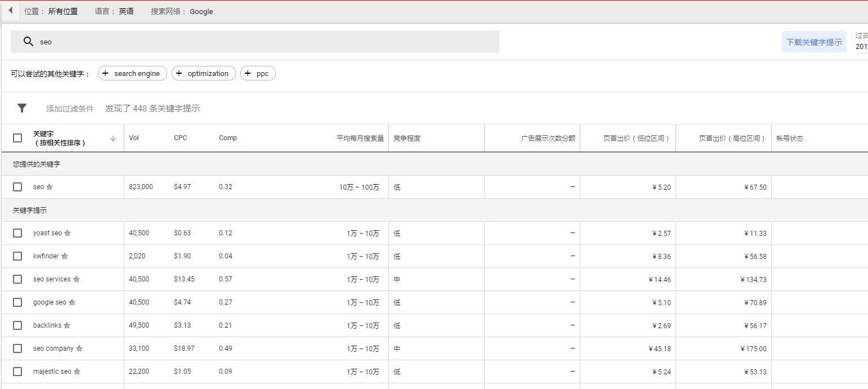
Task: Click the search magnifier icon
Action: coord(28,42)
